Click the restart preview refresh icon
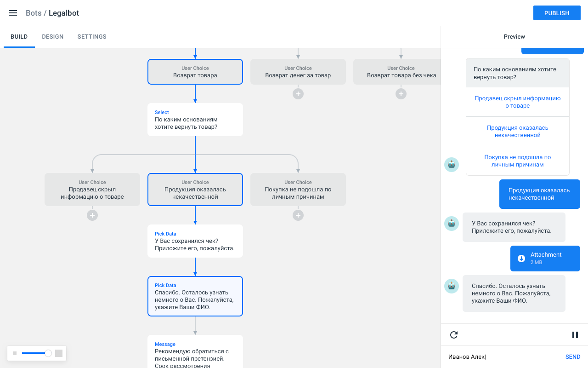588x368 pixels. click(x=454, y=335)
